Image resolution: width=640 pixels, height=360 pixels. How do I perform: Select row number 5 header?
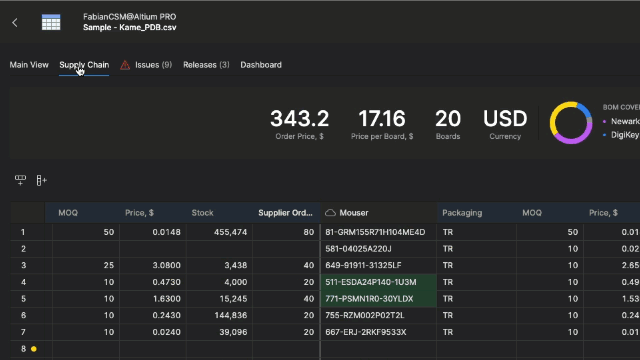point(23,299)
